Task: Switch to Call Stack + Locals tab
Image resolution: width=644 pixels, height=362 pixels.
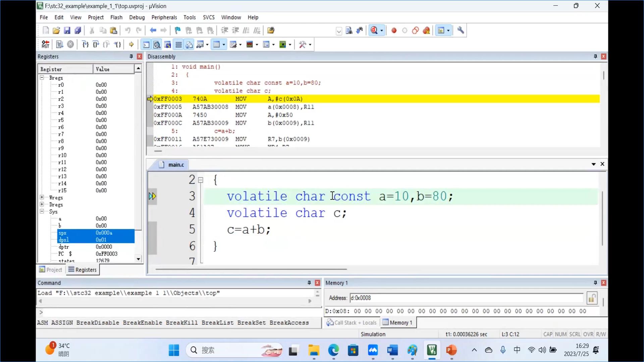Action: pyautogui.click(x=352, y=322)
